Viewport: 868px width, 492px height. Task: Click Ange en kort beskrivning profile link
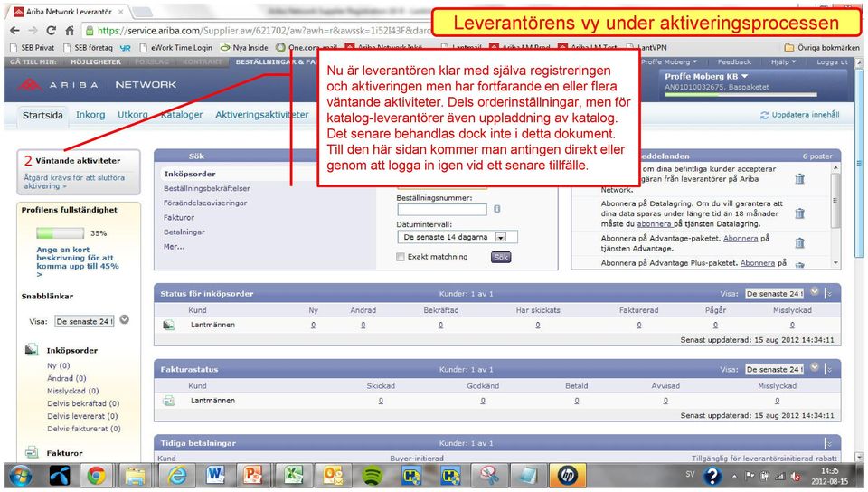[78, 261]
